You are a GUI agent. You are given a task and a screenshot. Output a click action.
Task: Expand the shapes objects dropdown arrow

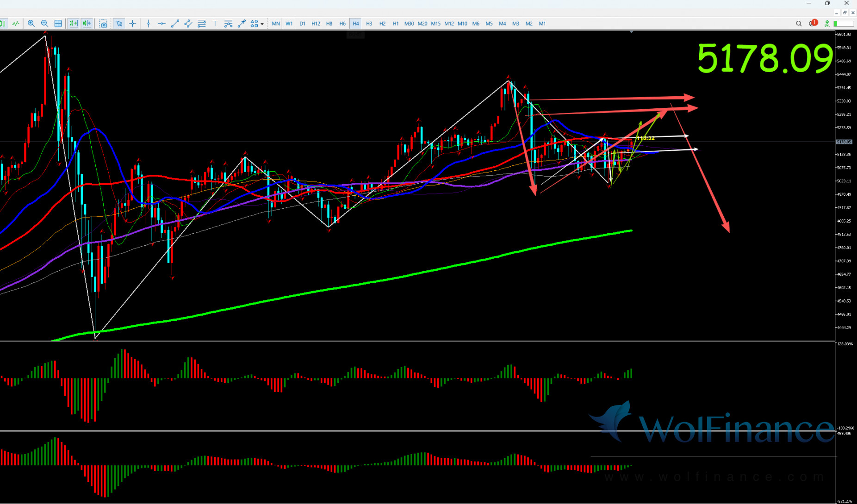coord(262,24)
